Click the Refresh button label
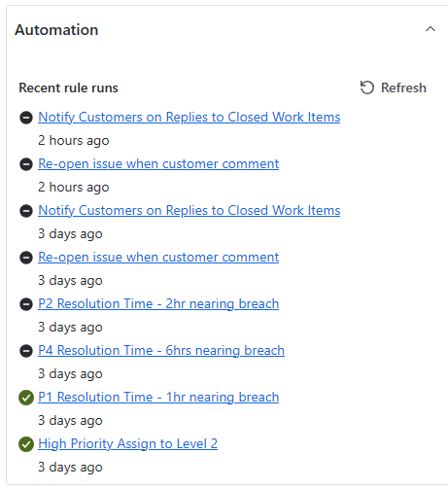Viewport: 448px width, 489px height. [x=403, y=87]
